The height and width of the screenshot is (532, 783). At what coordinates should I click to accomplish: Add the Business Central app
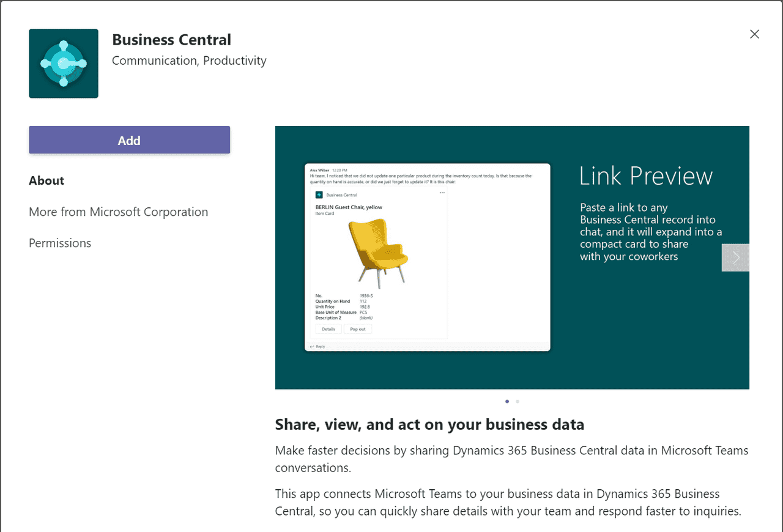coord(129,140)
